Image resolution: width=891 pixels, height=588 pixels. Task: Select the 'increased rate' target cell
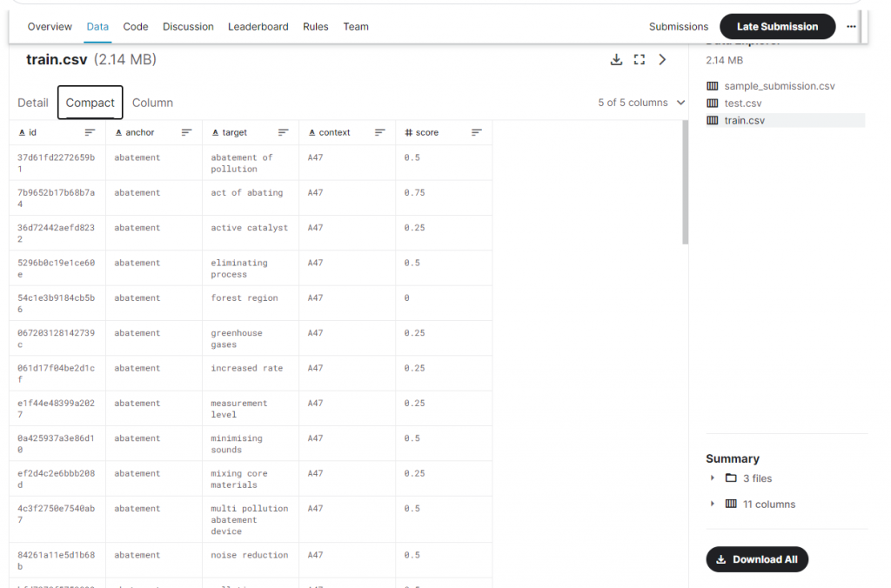click(x=251, y=373)
